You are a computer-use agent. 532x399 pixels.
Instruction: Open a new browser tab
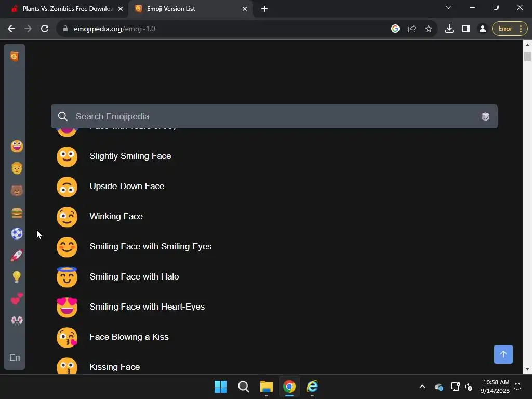tap(264, 9)
